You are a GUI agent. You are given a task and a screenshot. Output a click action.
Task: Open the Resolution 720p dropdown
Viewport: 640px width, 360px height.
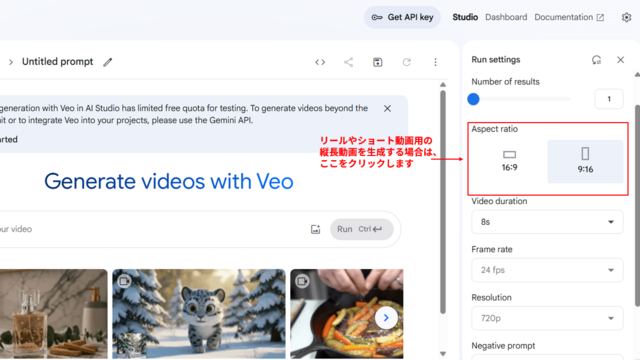coord(547,318)
